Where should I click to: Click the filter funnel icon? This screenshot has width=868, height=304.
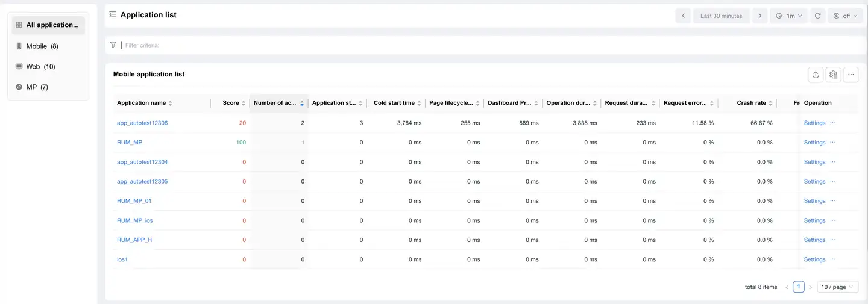click(x=113, y=45)
